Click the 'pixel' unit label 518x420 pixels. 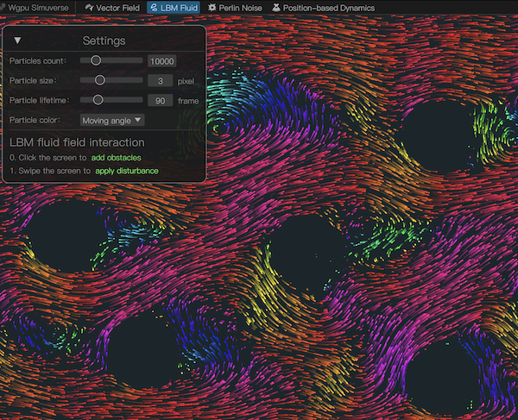click(x=186, y=81)
